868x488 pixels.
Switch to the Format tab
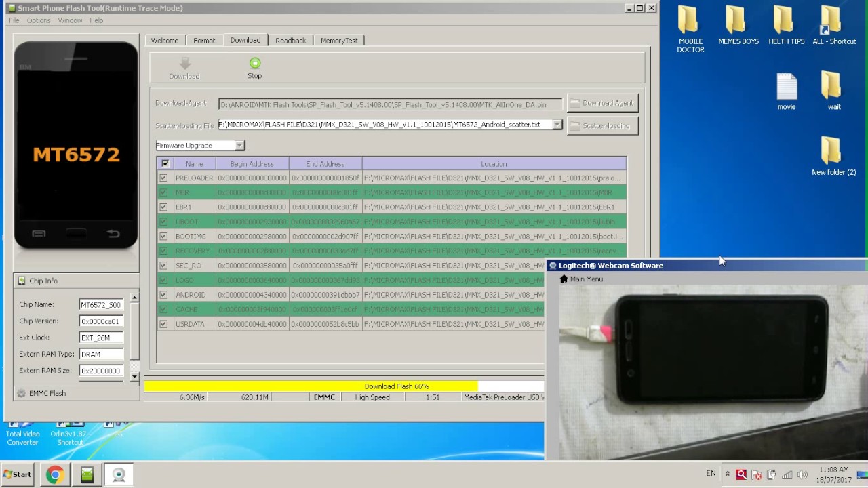204,41
